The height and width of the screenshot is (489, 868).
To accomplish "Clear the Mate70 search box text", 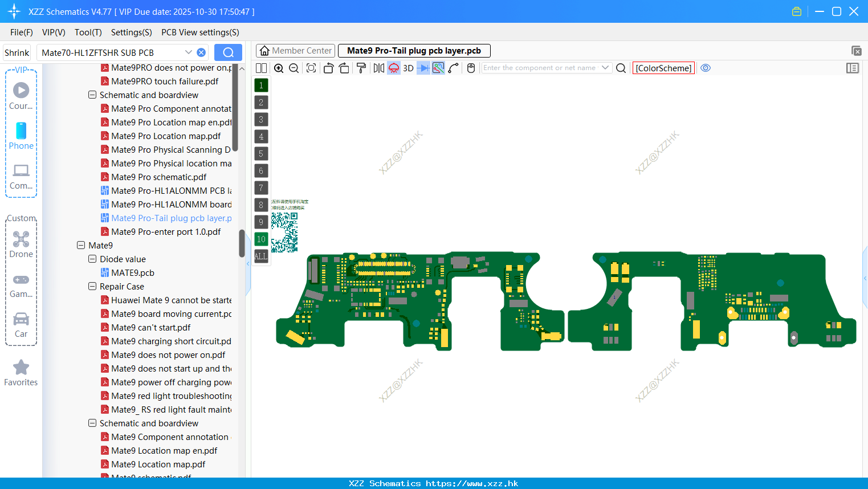I will [x=201, y=52].
